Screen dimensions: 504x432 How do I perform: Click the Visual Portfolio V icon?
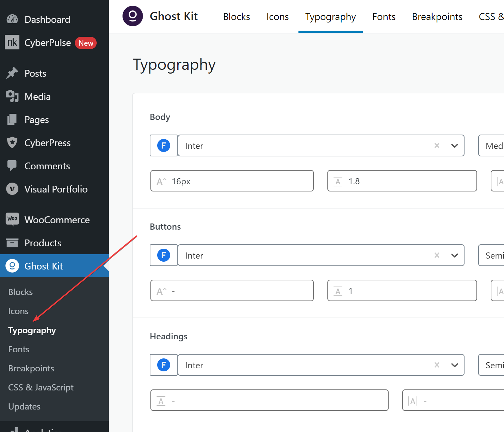(x=12, y=189)
